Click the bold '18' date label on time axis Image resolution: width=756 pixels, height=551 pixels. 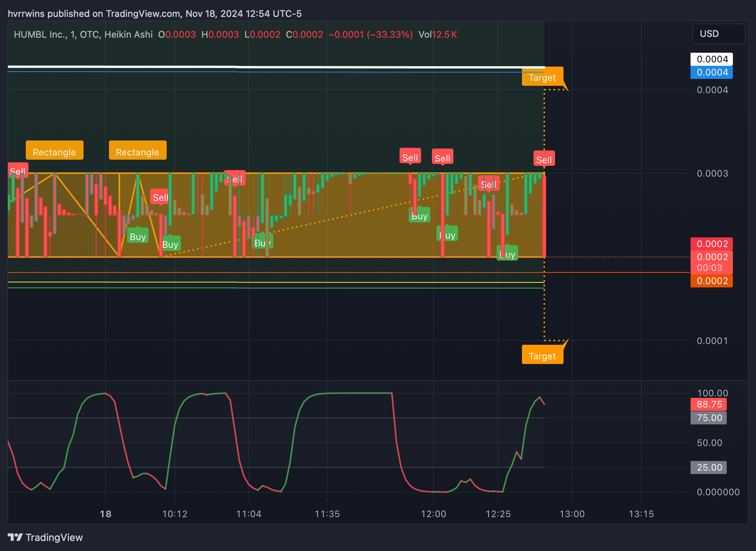click(105, 514)
